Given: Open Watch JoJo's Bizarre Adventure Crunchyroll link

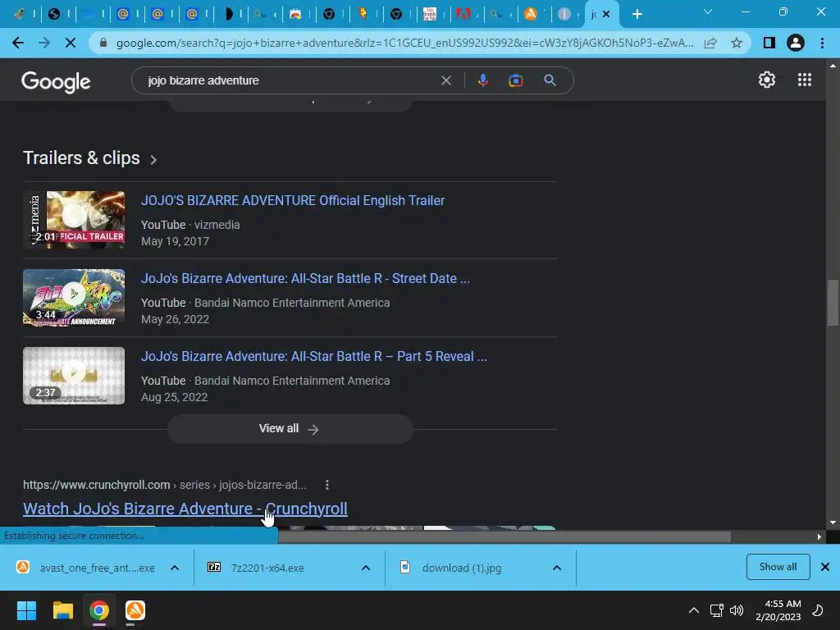Looking at the screenshot, I should [185, 509].
